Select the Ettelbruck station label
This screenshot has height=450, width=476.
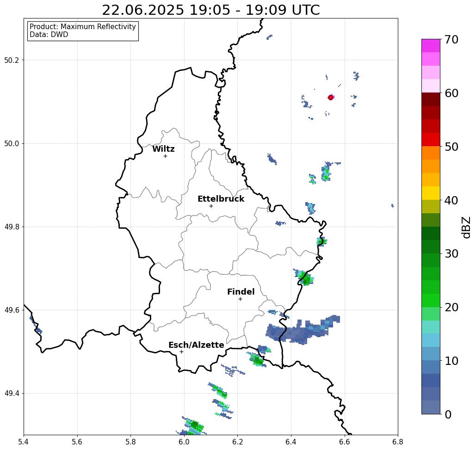point(221,199)
